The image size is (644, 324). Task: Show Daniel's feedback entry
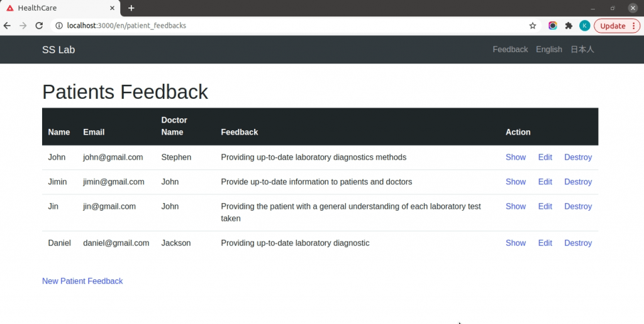point(516,243)
